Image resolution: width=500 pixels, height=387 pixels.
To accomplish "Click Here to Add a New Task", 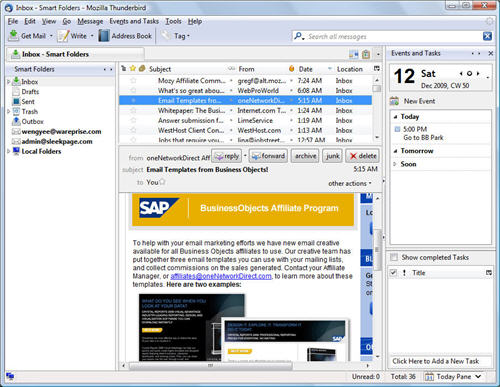I will pos(435,361).
